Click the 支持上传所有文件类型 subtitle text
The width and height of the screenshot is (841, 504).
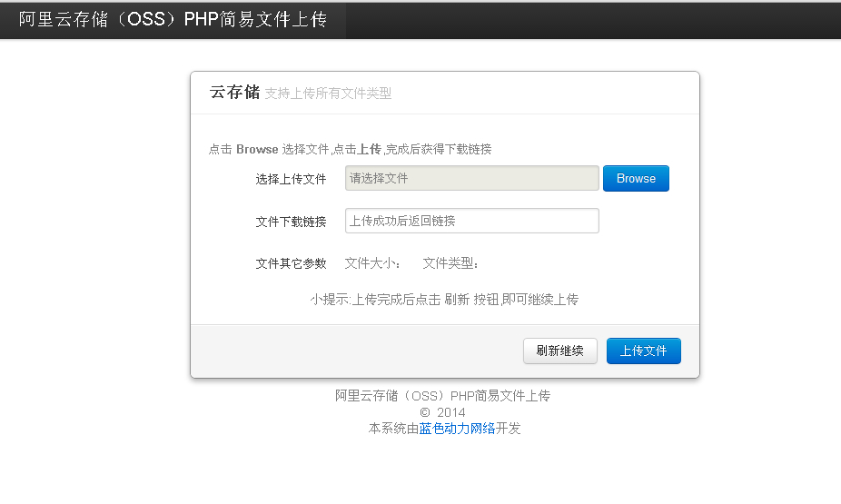tap(328, 94)
